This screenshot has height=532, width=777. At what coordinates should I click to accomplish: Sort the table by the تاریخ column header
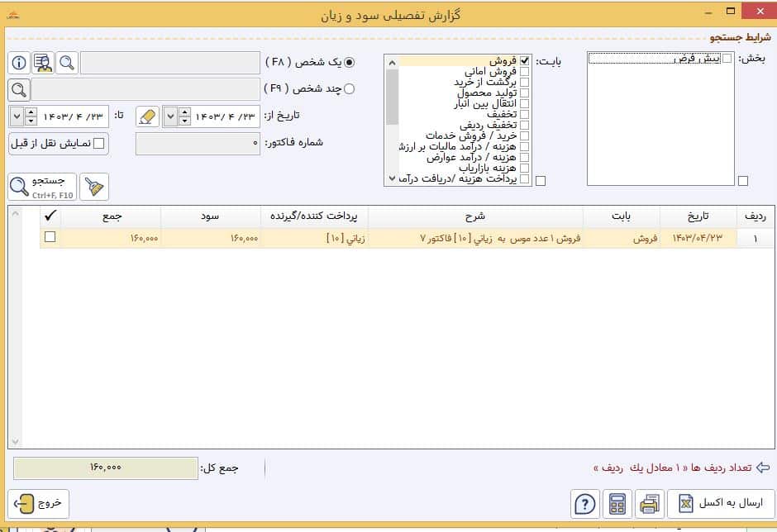click(x=698, y=216)
